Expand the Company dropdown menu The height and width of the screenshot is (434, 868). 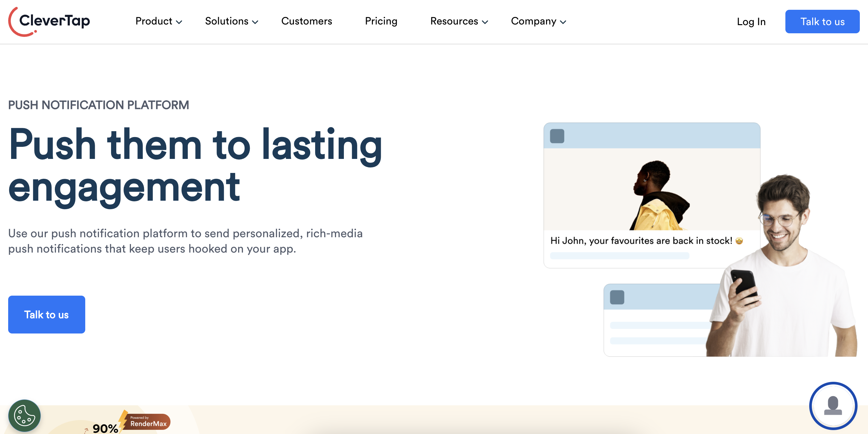538,21
